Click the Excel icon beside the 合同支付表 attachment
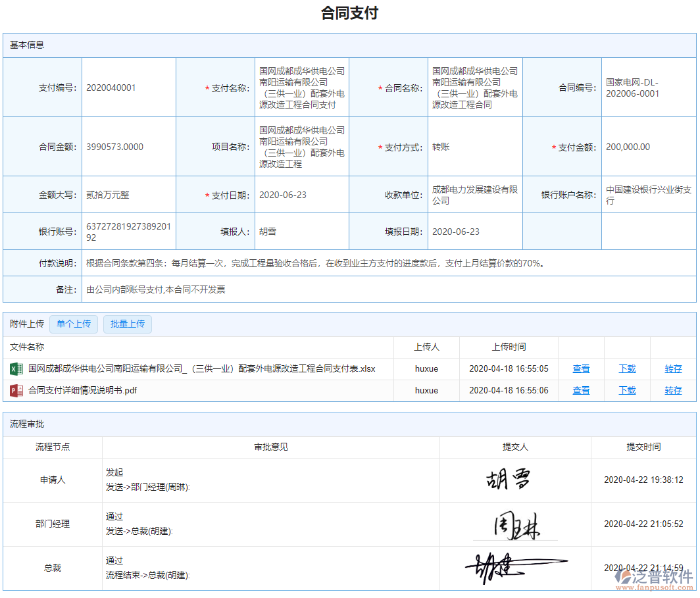Viewport: 700px width, 598px height. pyautogui.click(x=14, y=368)
